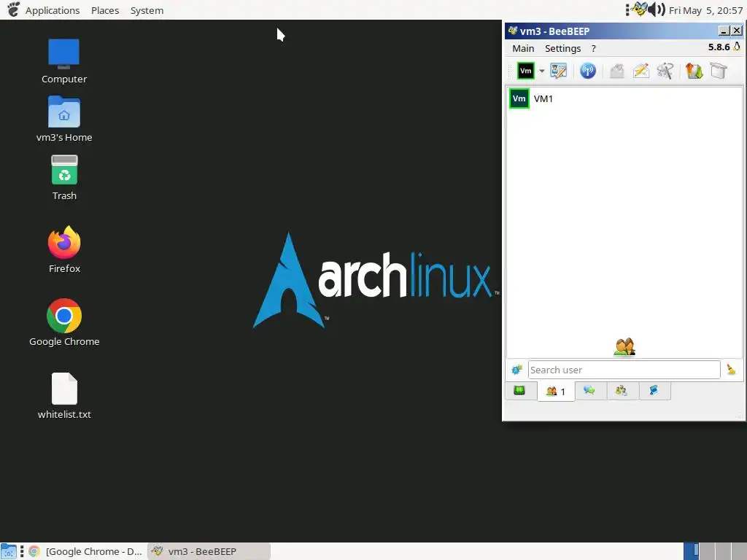Click the blue broadcast antenna icon
This screenshot has height=560, width=747.
[588, 71]
